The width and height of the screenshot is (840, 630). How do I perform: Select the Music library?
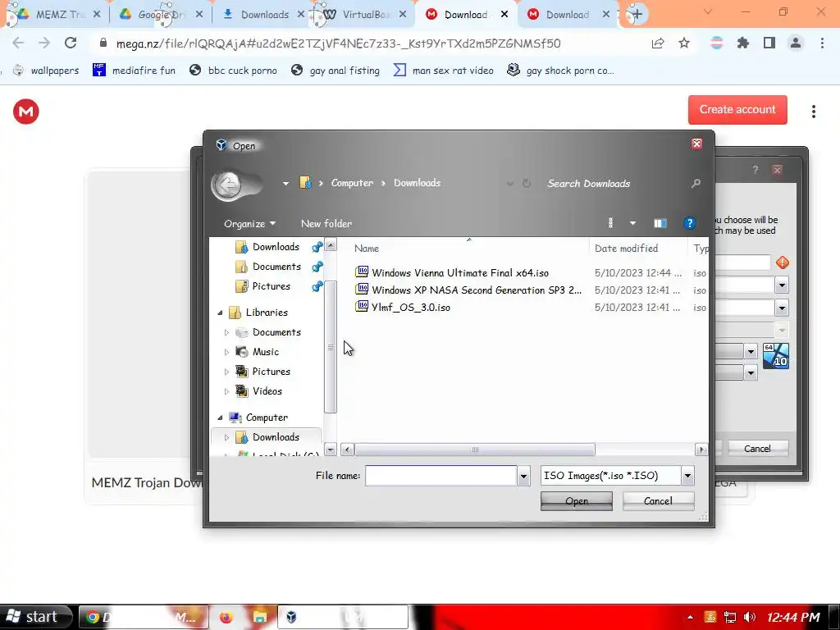tap(266, 352)
